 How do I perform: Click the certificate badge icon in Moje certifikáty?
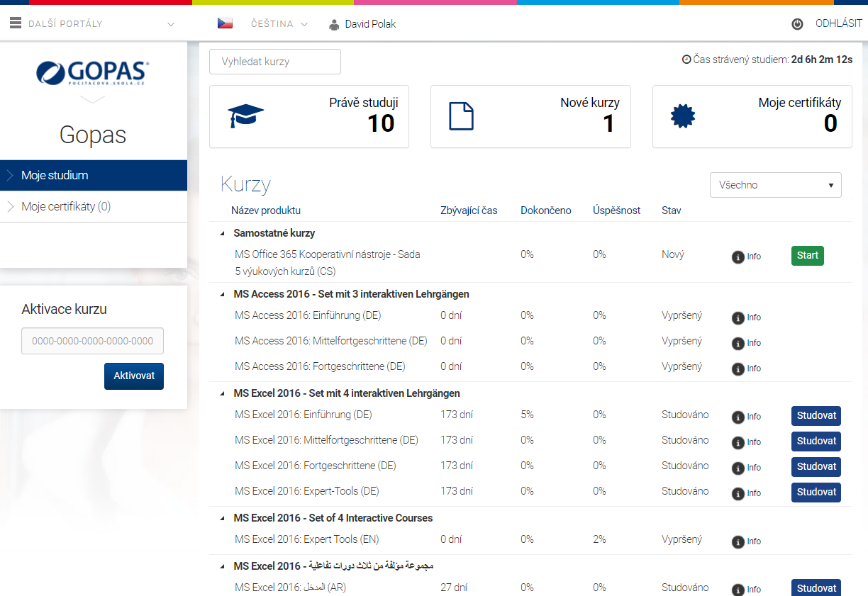click(682, 116)
